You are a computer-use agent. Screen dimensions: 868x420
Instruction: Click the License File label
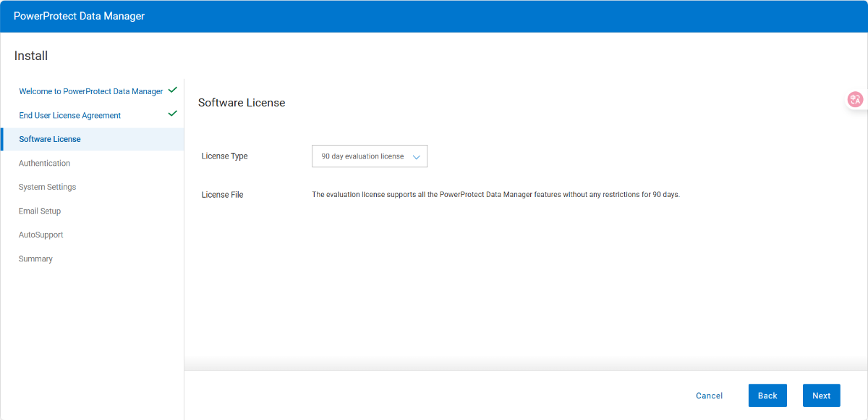(223, 195)
